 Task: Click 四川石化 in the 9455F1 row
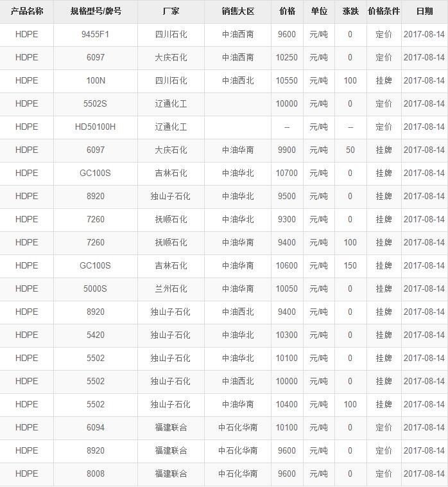pos(171,35)
